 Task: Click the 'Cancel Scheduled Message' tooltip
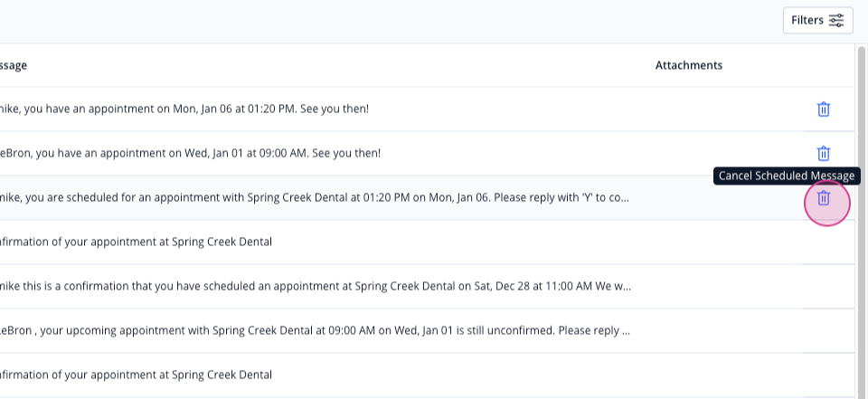click(787, 176)
